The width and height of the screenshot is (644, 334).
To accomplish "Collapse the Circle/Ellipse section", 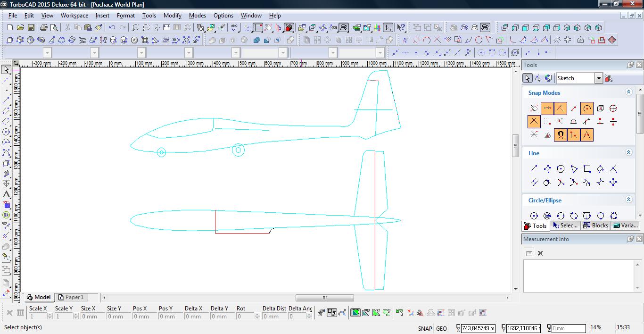I will 628,200.
